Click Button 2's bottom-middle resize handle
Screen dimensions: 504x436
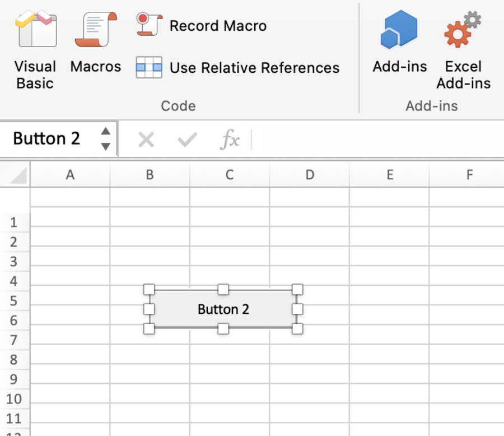[x=223, y=329]
